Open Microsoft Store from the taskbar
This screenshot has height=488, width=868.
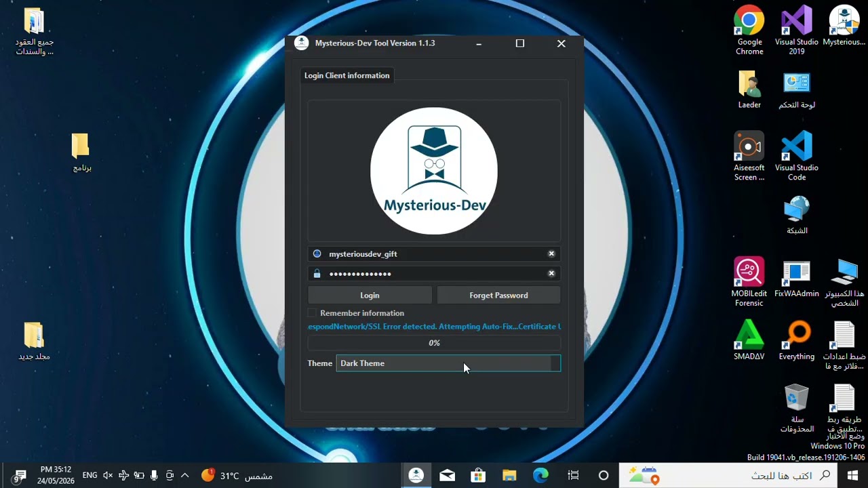[x=478, y=475]
